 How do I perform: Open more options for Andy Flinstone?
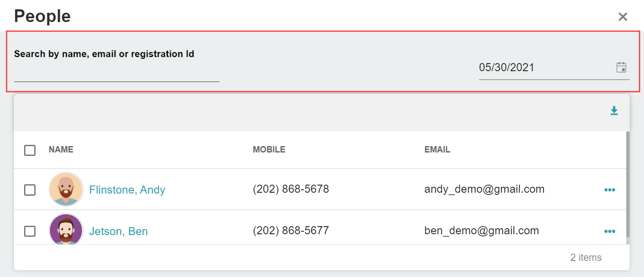pyautogui.click(x=609, y=190)
